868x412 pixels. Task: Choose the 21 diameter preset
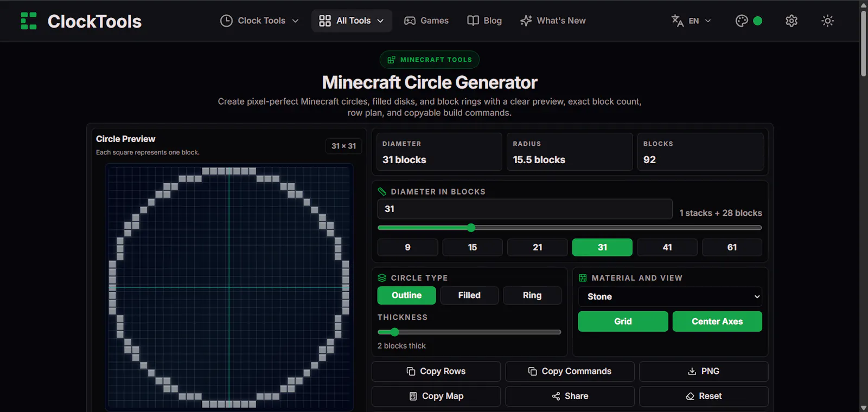pyautogui.click(x=538, y=247)
